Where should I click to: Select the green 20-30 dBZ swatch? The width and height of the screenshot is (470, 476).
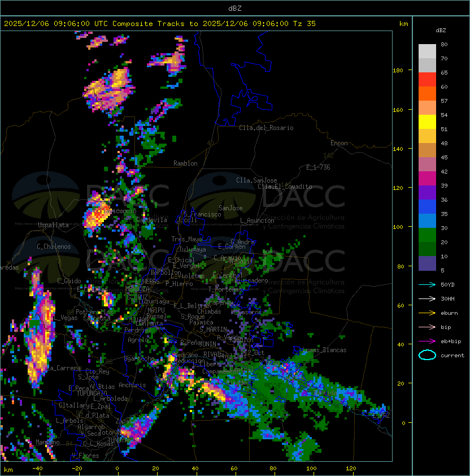coord(427,235)
